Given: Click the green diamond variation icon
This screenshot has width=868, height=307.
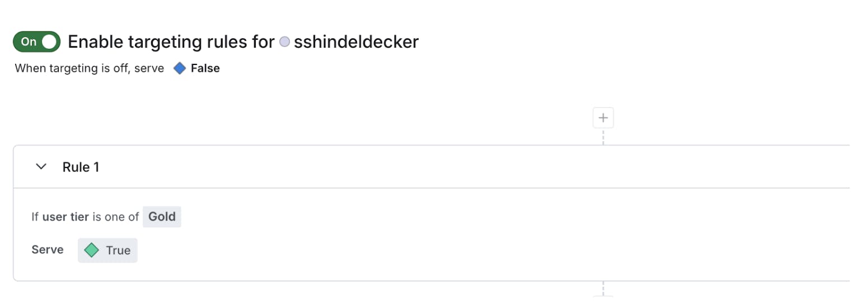Looking at the screenshot, I should [91, 250].
